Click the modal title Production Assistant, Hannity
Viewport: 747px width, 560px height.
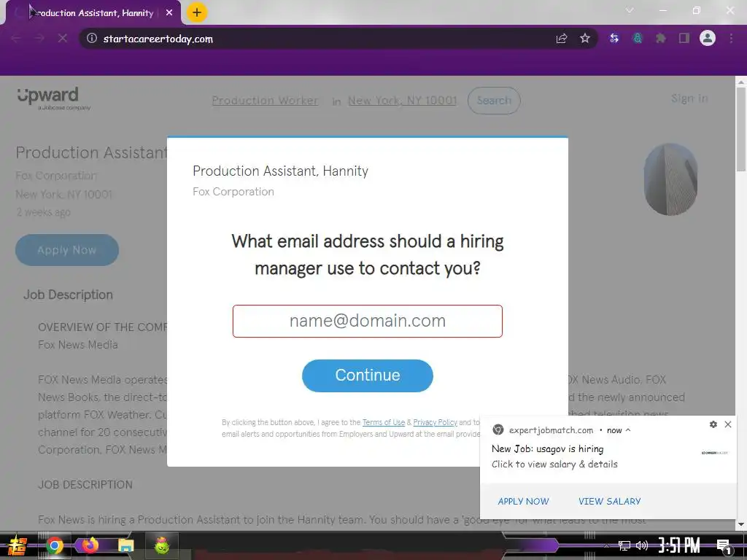[x=280, y=171]
